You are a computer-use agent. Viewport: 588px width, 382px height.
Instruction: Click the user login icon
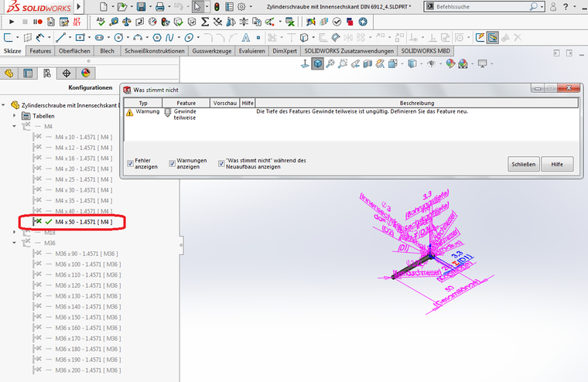click(553, 7)
